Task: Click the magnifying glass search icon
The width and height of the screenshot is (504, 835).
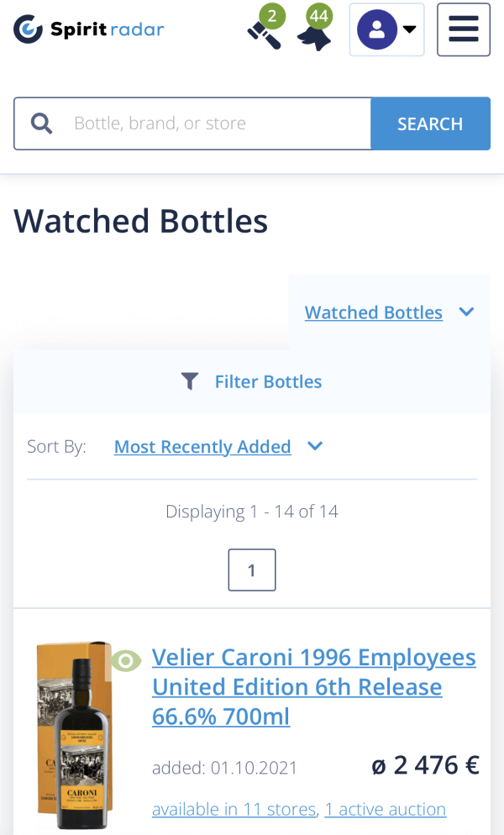Action: tap(41, 123)
